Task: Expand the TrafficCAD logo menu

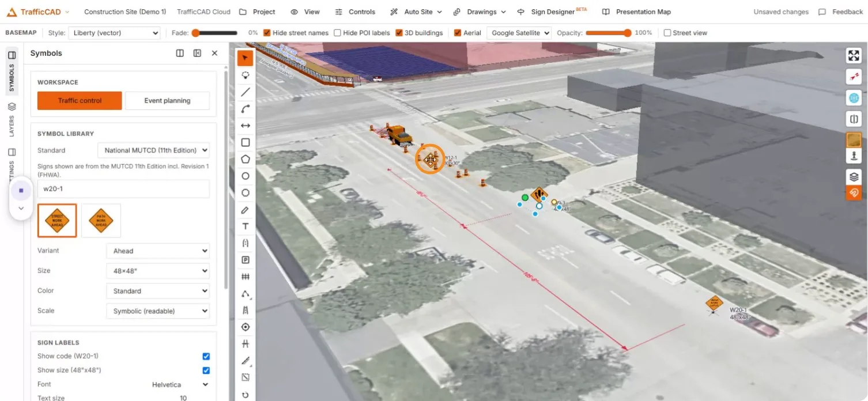Action: pos(38,12)
